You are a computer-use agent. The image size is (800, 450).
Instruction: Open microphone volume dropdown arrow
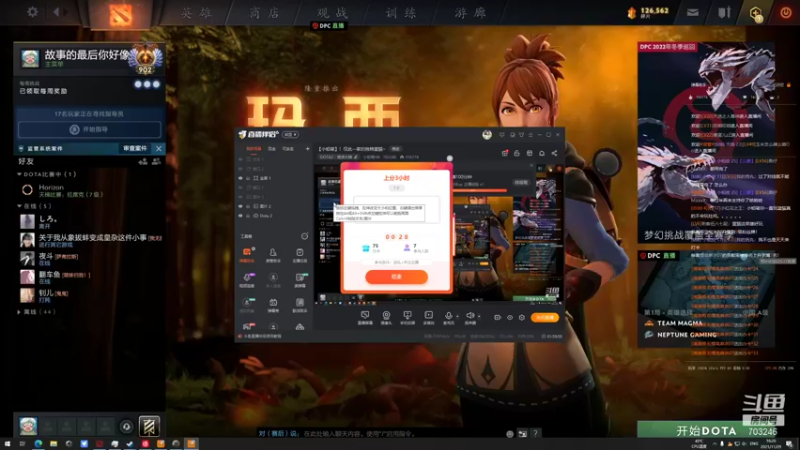(x=457, y=316)
